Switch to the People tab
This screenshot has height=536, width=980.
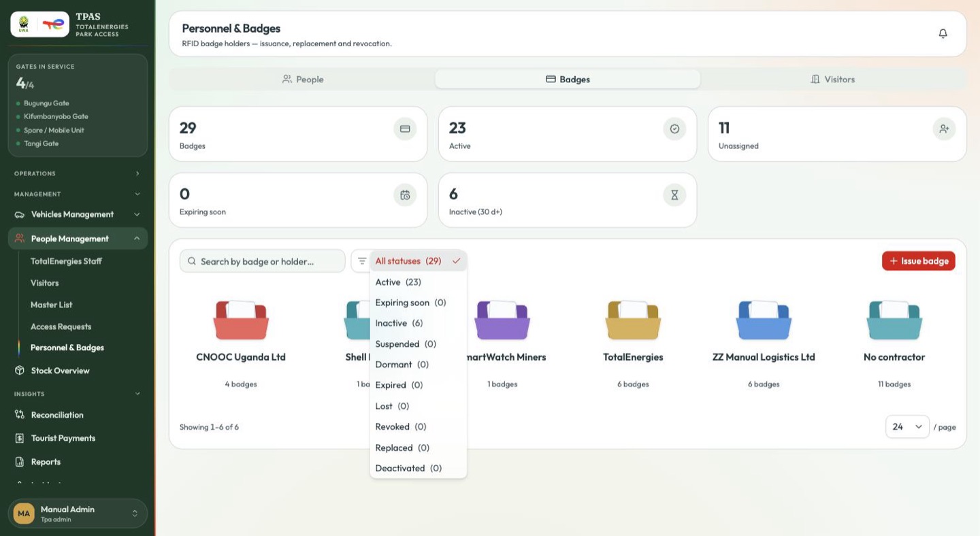302,80
